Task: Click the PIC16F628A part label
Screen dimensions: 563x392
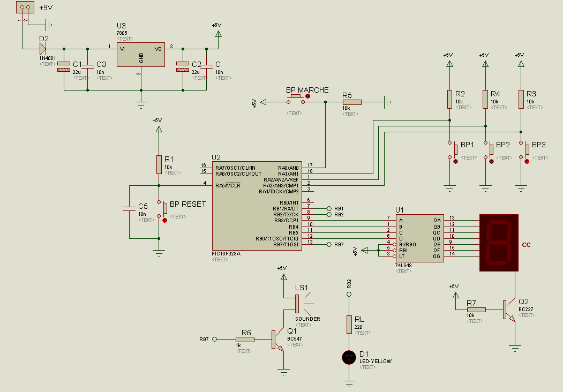Action: tap(226, 254)
